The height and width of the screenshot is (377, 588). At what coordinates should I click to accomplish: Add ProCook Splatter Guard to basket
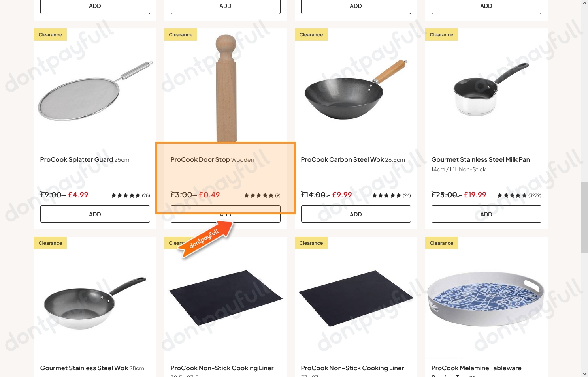click(x=95, y=214)
